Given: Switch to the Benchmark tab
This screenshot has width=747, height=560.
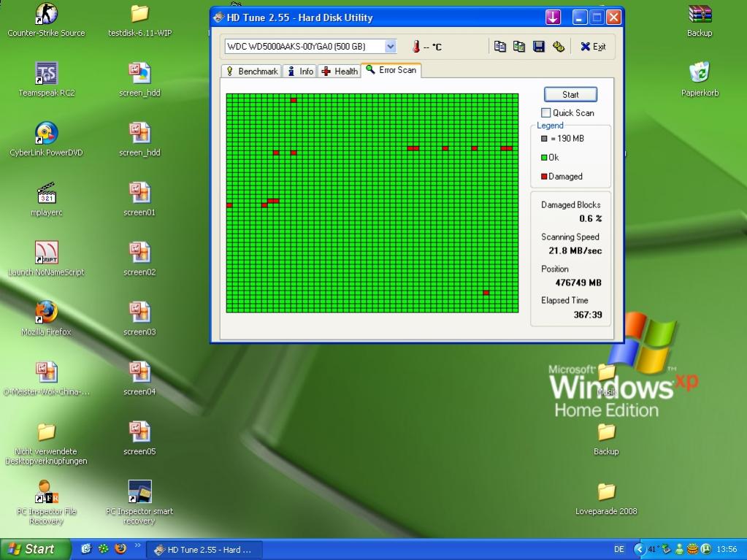Looking at the screenshot, I should [251, 71].
